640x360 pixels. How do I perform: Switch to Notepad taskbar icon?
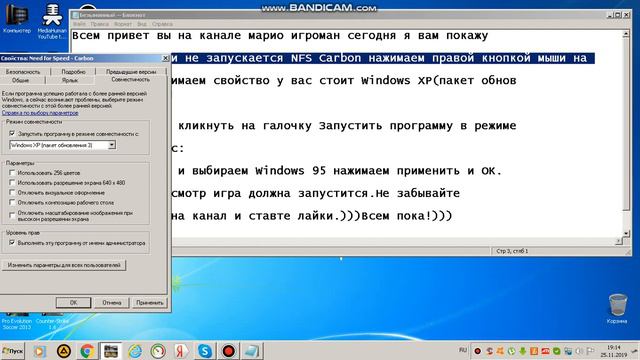[x=251, y=351]
